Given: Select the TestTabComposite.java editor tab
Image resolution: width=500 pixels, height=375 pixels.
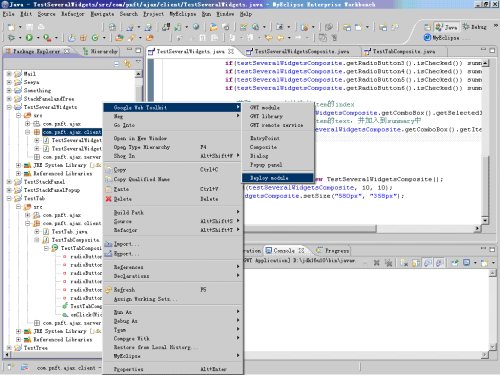Looking at the screenshot, I should 404,51.
